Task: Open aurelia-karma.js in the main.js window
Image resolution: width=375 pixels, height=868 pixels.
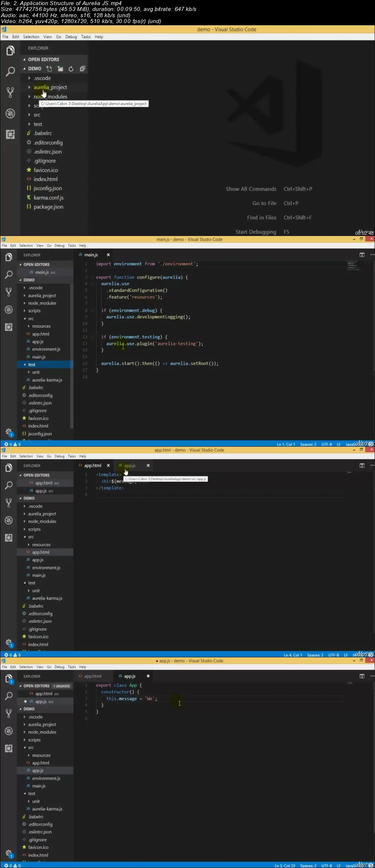Action: (x=47, y=380)
